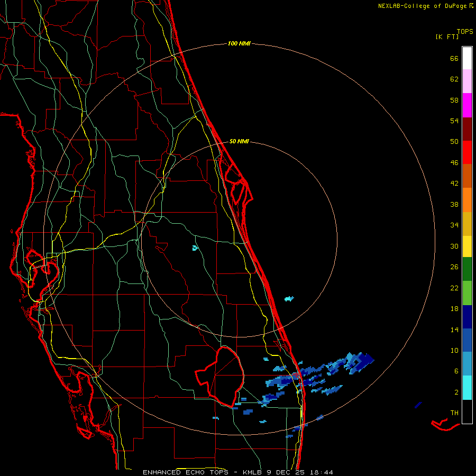Click the bright orange legend swatch

[x=467, y=200]
